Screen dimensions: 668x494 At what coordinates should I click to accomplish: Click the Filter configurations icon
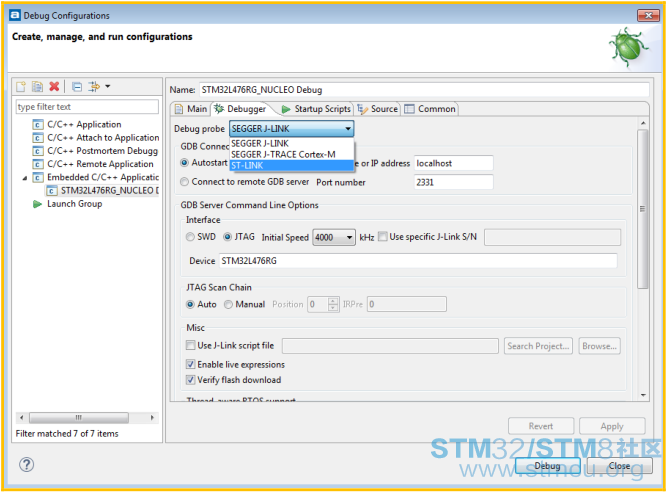94,86
